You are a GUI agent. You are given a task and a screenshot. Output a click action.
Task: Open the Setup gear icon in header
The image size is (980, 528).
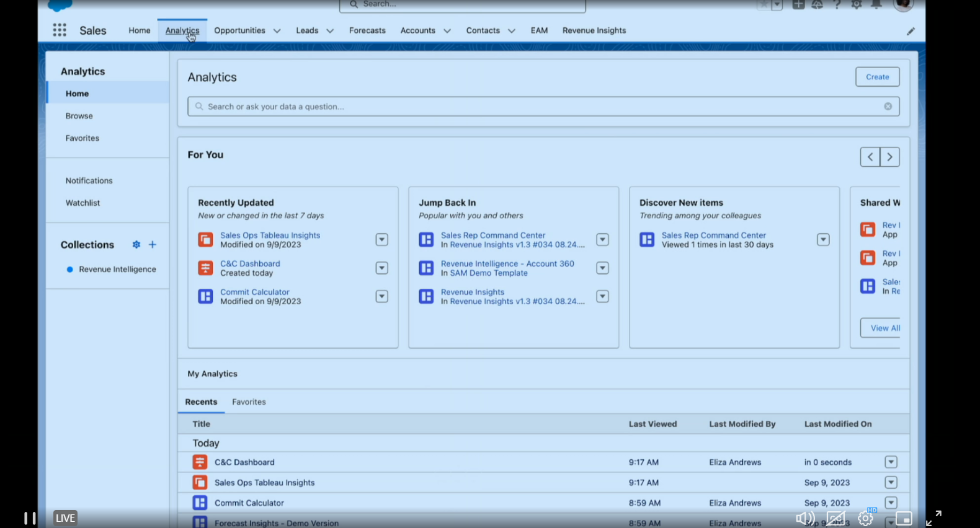(857, 4)
